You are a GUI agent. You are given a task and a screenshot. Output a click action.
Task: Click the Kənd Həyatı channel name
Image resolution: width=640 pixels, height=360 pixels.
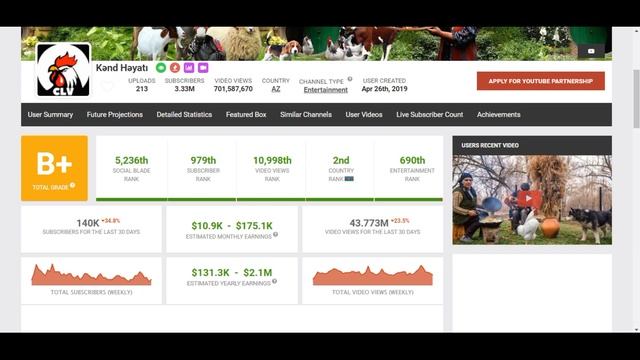122,68
